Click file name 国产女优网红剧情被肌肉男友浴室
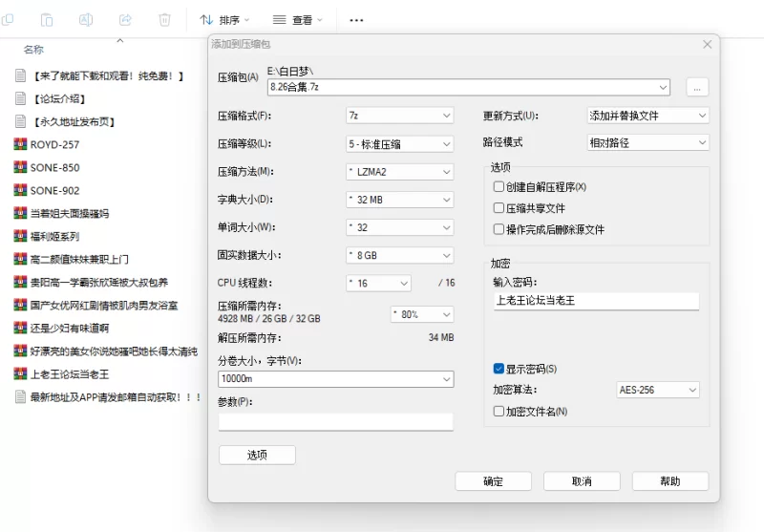The image size is (764, 532). point(104,305)
